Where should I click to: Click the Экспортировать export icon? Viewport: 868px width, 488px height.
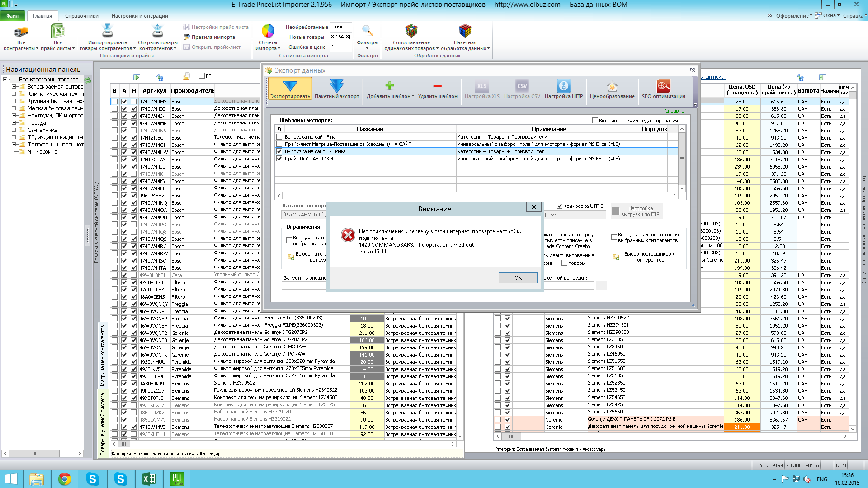[290, 88]
